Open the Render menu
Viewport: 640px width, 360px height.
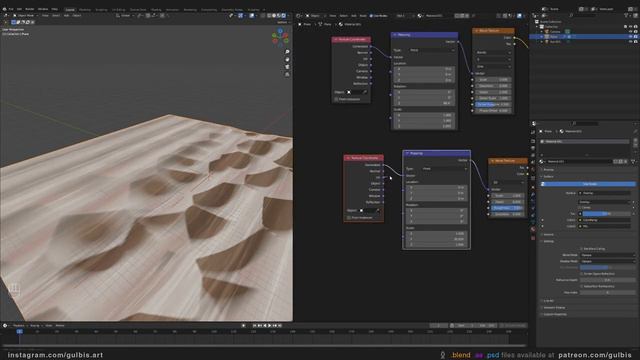point(30,9)
